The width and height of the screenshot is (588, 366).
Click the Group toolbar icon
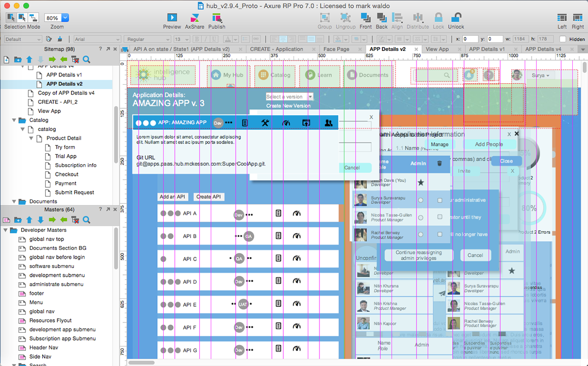(324, 18)
